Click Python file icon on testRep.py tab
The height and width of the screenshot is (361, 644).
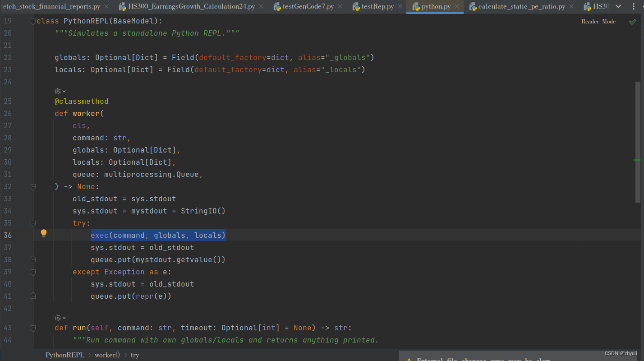(x=356, y=7)
